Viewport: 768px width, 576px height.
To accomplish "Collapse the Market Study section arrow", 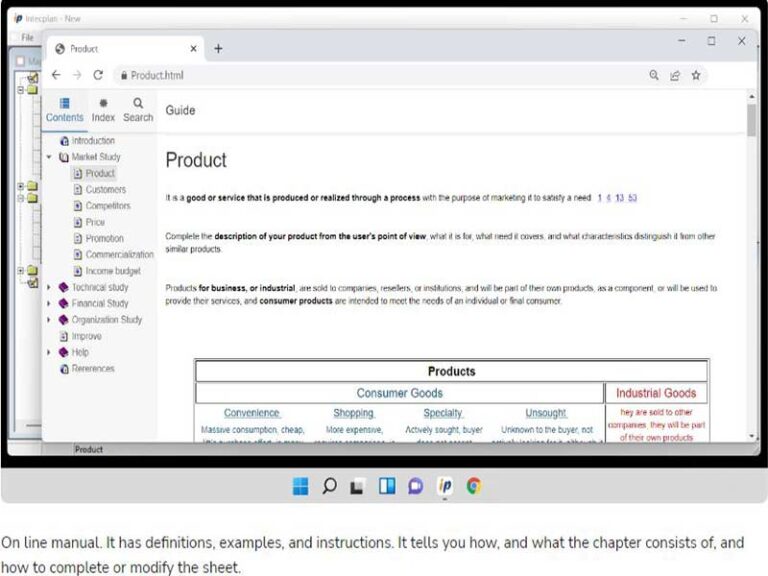I will point(49,157).
